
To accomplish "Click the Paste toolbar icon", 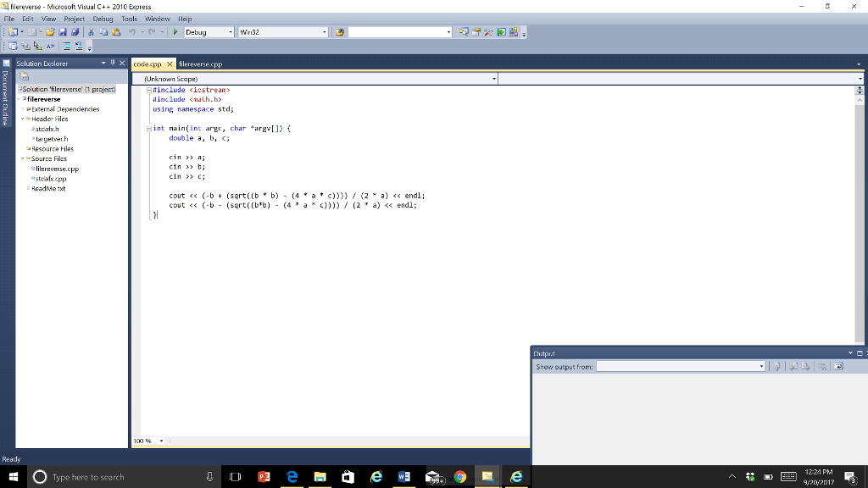I will point(116,32).
